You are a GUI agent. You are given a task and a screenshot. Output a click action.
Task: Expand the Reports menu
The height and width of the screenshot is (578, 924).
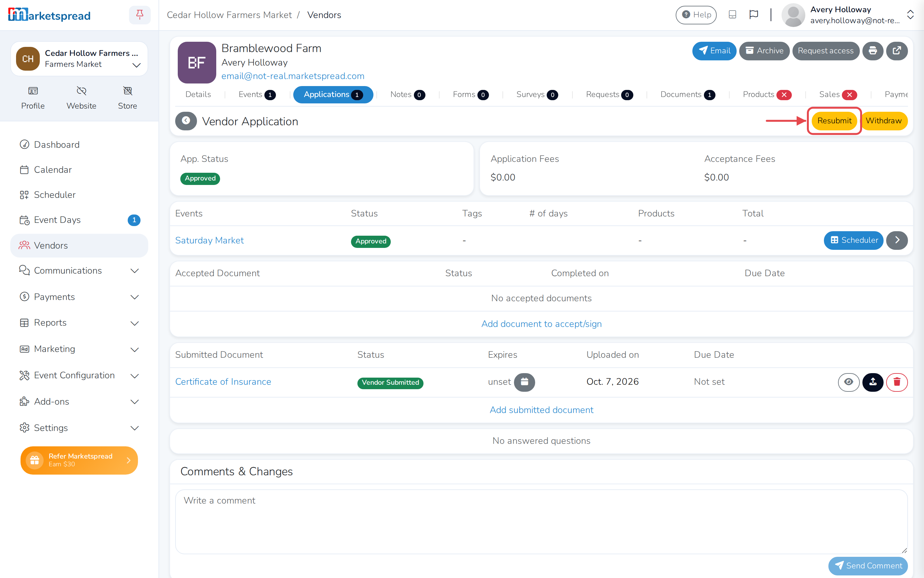coord(79,323)
